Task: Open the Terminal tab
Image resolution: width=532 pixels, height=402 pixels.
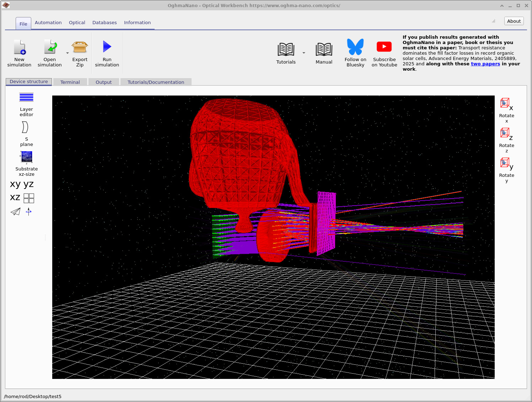Action: click(x=70, y=82)
